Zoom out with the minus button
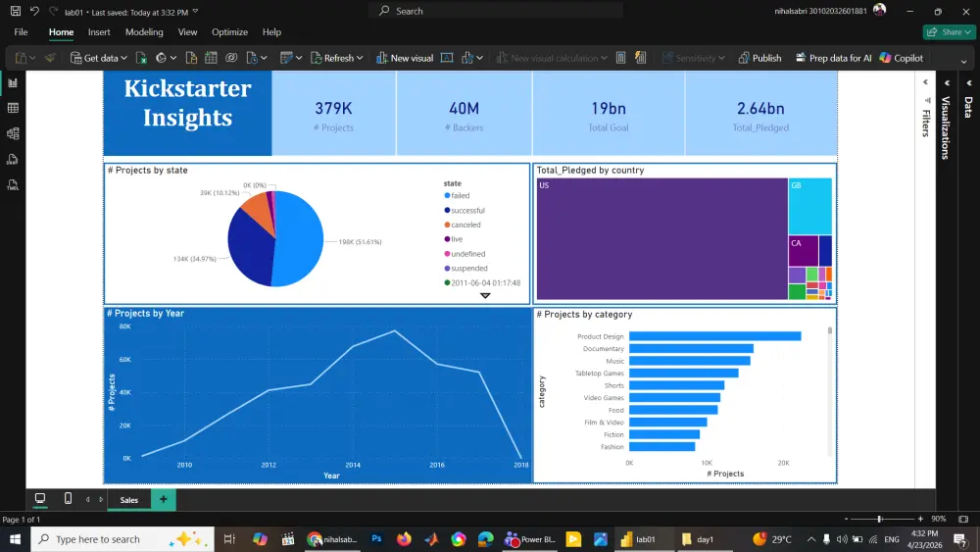This screenshot has height=552, width=980. tap(847, 519)
